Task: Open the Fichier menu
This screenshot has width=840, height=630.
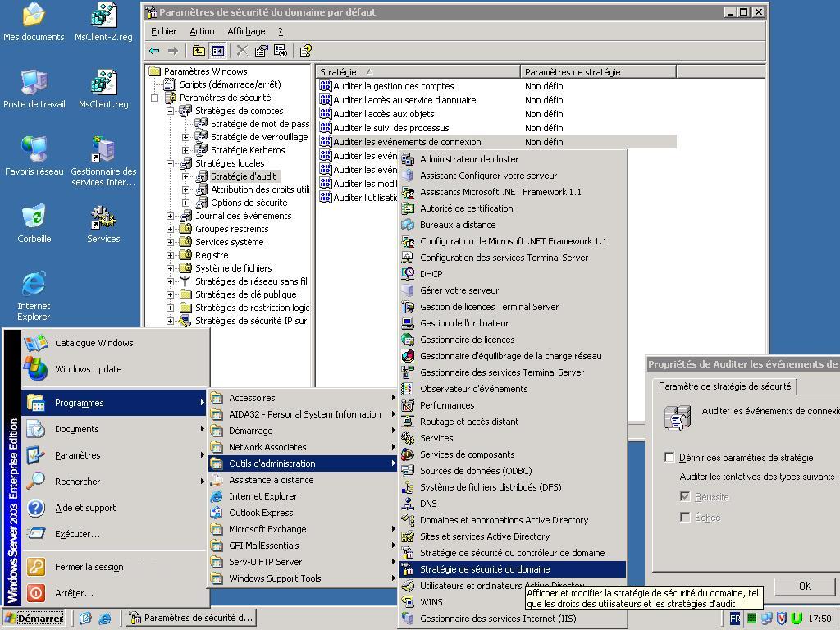Action: (163, 32)
